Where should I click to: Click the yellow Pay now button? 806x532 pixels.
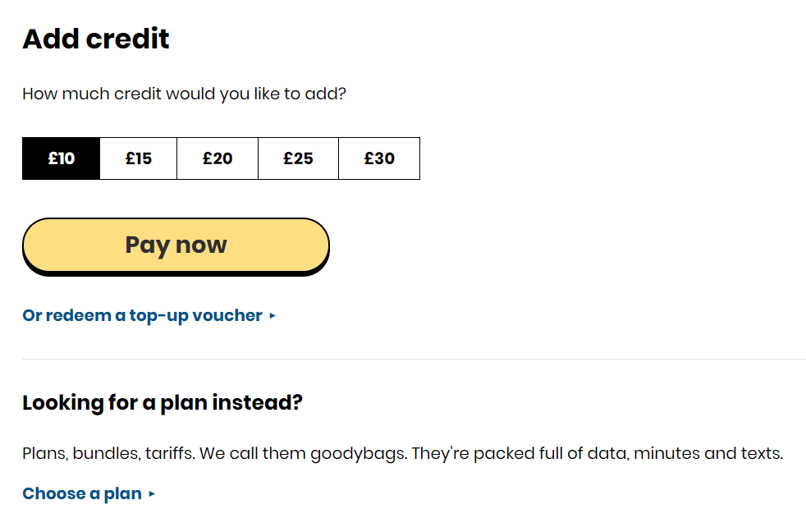point(176,246)
